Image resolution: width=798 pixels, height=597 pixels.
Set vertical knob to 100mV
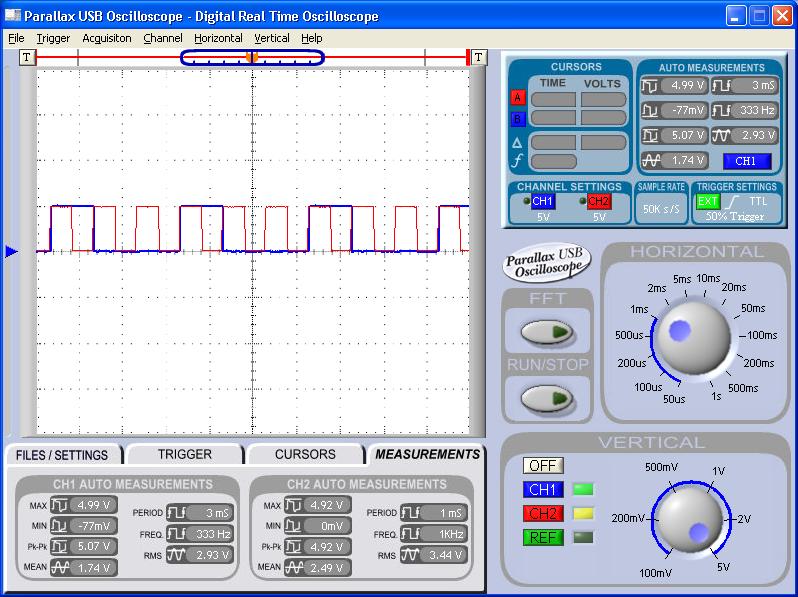coord(656,573)
